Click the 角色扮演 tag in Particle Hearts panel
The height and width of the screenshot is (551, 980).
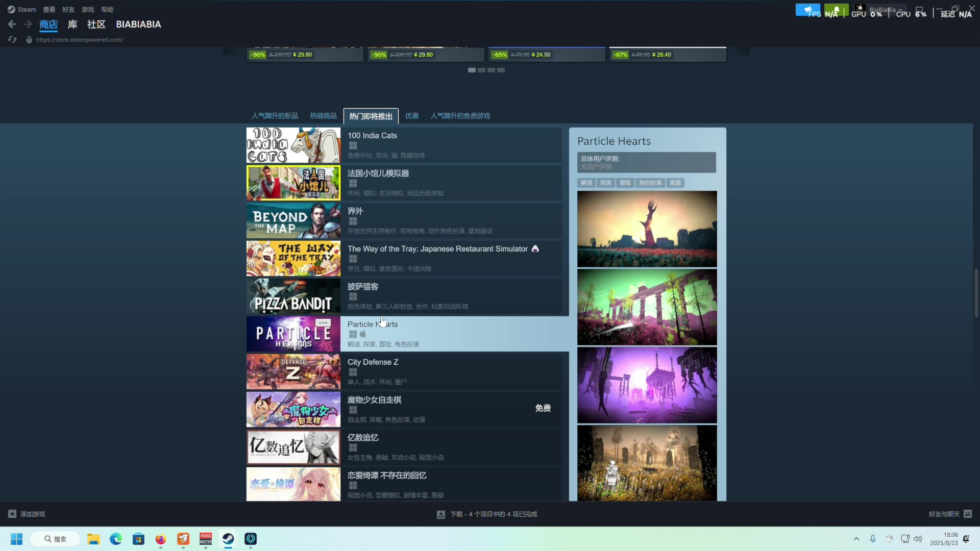pyautogui.click(x=650, y=183)
